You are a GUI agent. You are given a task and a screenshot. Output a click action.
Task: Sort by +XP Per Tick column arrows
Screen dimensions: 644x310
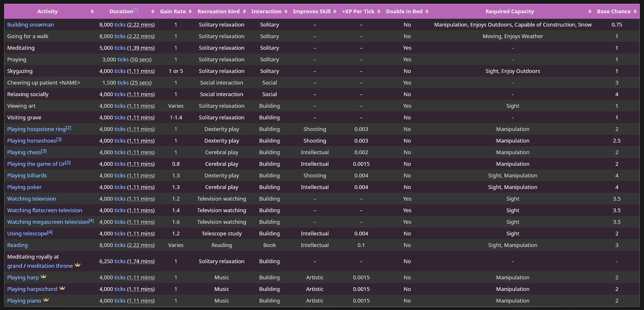(x=379, y=12)
